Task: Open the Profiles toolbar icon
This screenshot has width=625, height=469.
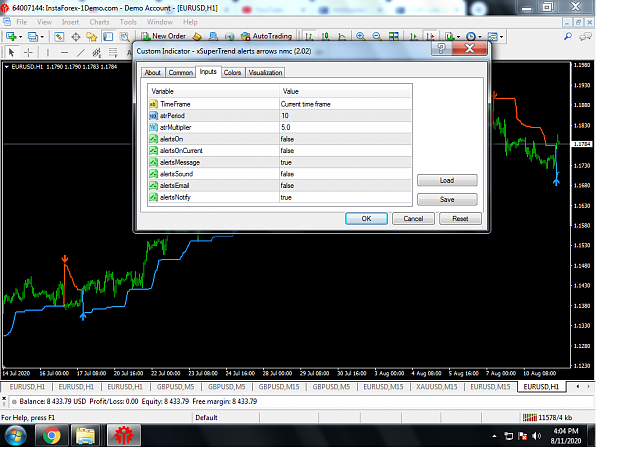Action: [33, 37]
